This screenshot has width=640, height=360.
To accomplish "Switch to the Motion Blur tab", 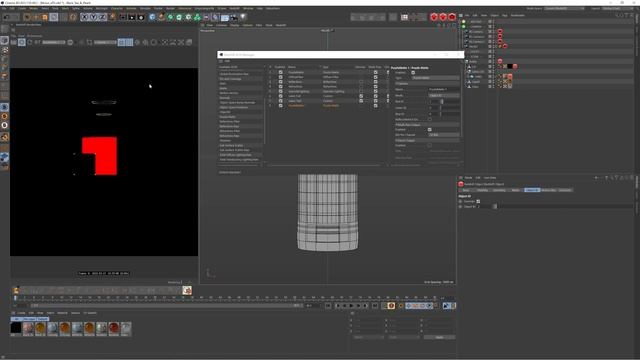I will coord(549,190).
